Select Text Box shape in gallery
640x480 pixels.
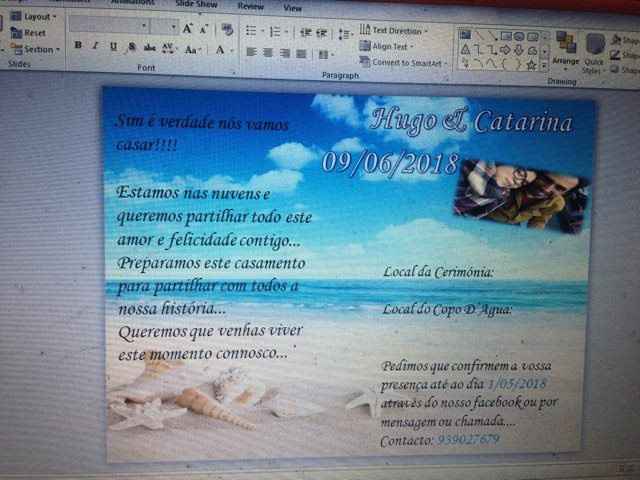click(x=465, y=35)
